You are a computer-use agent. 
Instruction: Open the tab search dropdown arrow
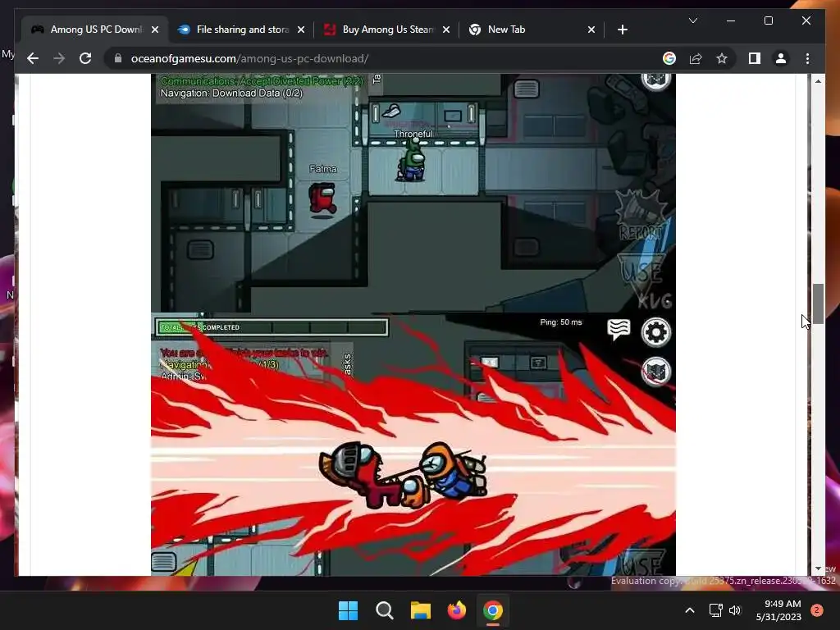(x=693, y=21)
